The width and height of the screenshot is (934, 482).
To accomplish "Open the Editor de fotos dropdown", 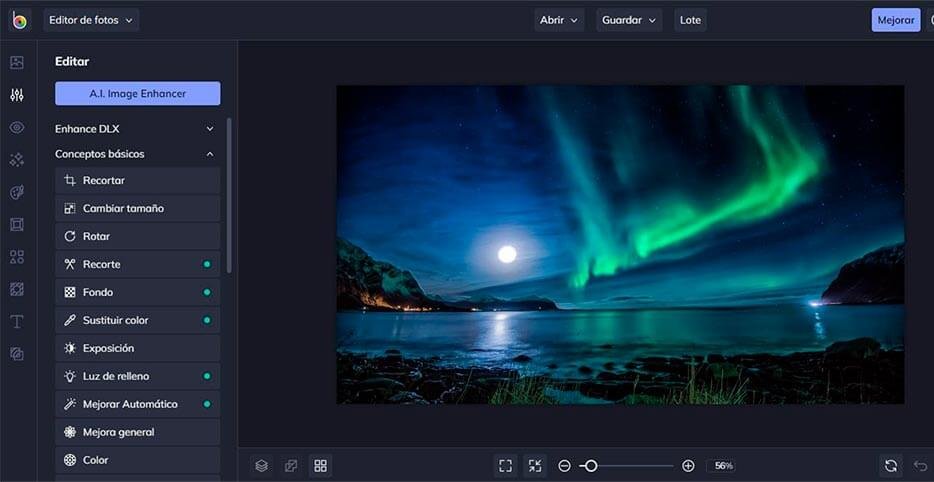I will tap(91, 20).
